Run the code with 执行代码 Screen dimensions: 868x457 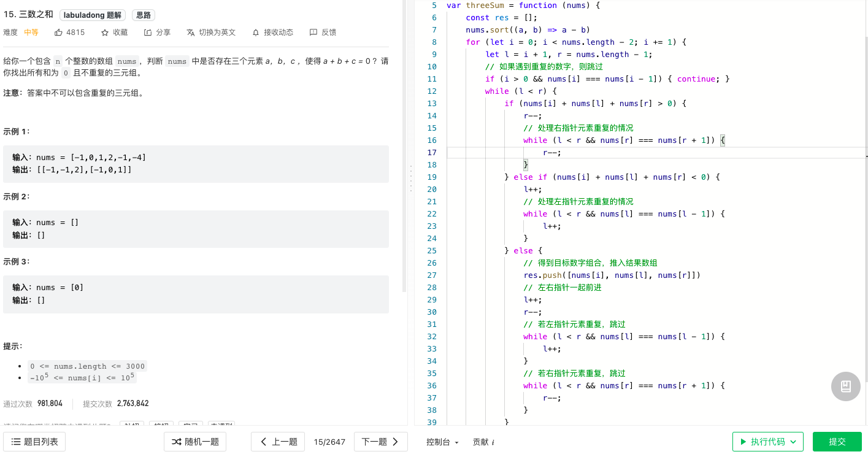coord(768,442)
